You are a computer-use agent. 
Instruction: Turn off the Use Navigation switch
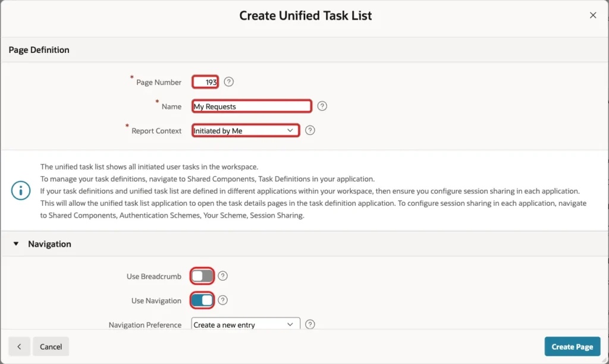click(202, 300)
